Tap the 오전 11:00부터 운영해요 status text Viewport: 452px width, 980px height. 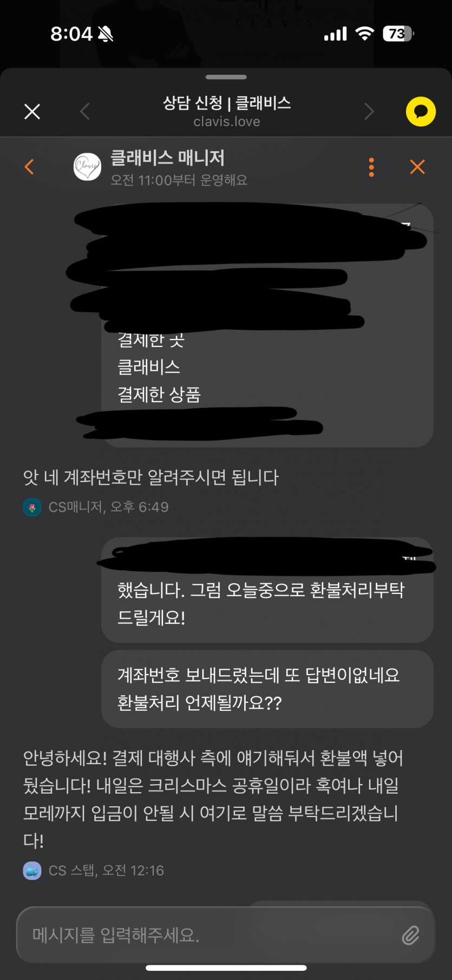(x=179, y=180)
